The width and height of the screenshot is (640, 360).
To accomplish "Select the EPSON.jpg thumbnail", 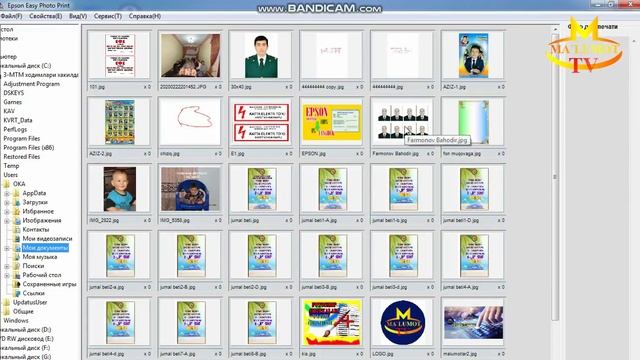I will [x=332, y=122].
